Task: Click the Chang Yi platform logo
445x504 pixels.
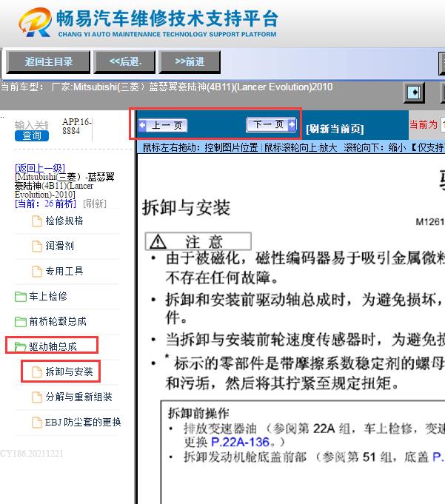Action: [x=36, y=22]
